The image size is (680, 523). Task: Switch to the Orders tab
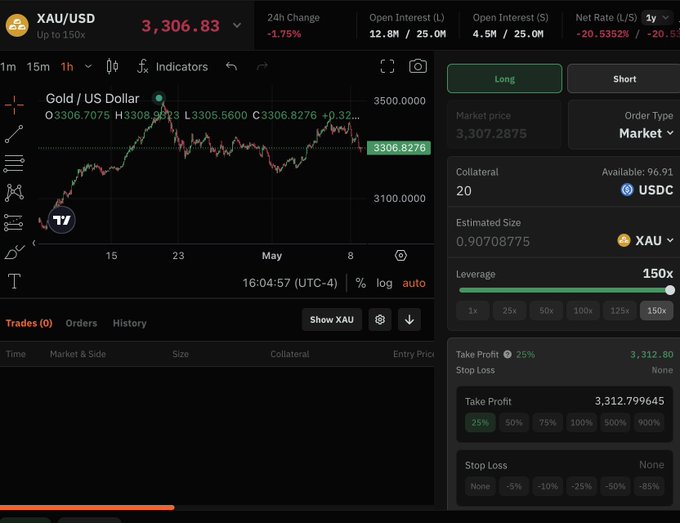tap(81, 323)
